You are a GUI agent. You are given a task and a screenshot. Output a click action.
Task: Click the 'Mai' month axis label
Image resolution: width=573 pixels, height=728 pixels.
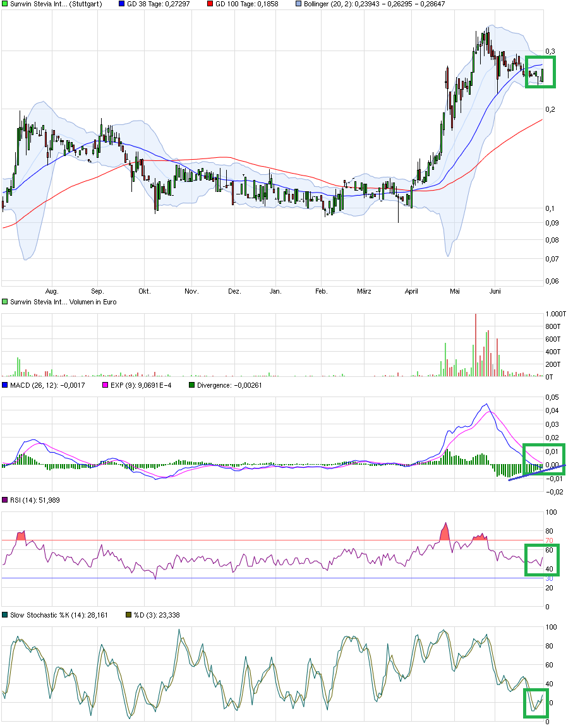[x=454, y=291]
